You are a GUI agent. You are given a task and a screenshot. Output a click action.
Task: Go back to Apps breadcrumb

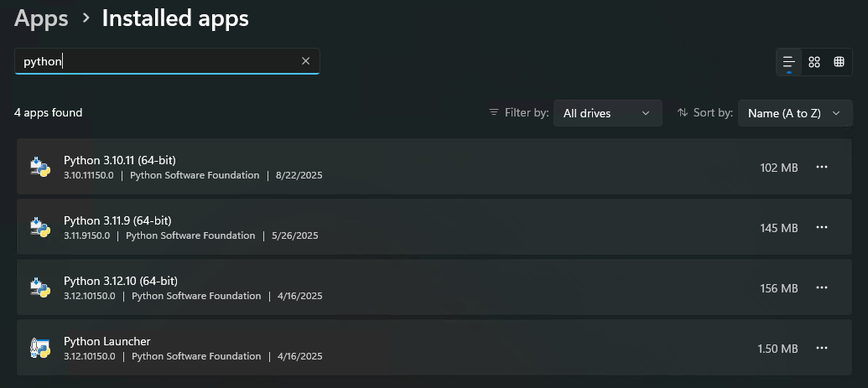pos(41,18)
